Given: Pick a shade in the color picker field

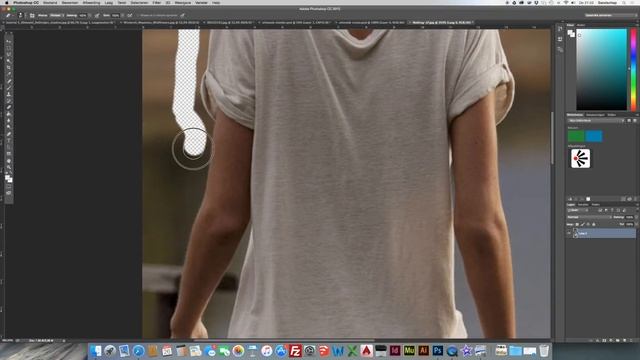Looking at the screenshot, I should (x=601, y=69).
